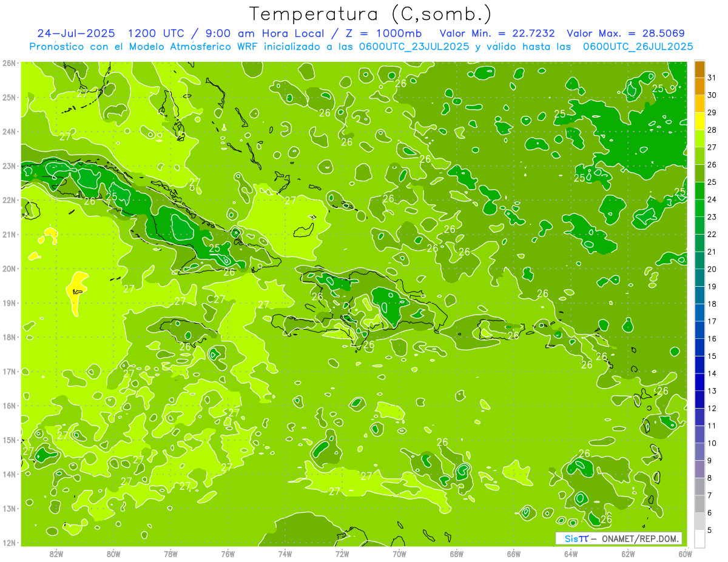Click the latitude axis label "16N"
The height and width of the screenshot is (562, 728).
tap(8, 406)
